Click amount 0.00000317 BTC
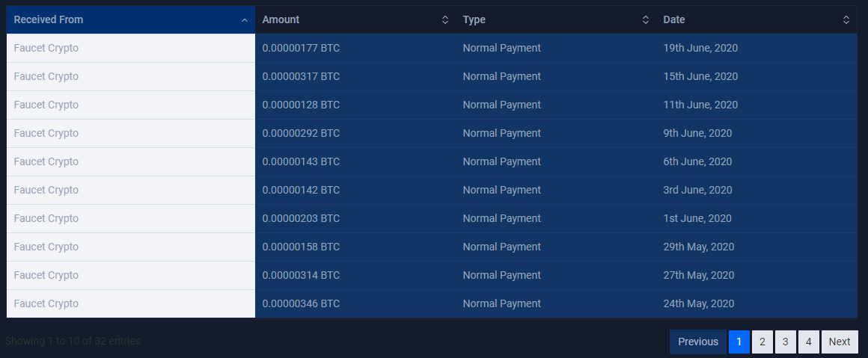The width and height of the screenshot is (868, 358). pos(301,76)
